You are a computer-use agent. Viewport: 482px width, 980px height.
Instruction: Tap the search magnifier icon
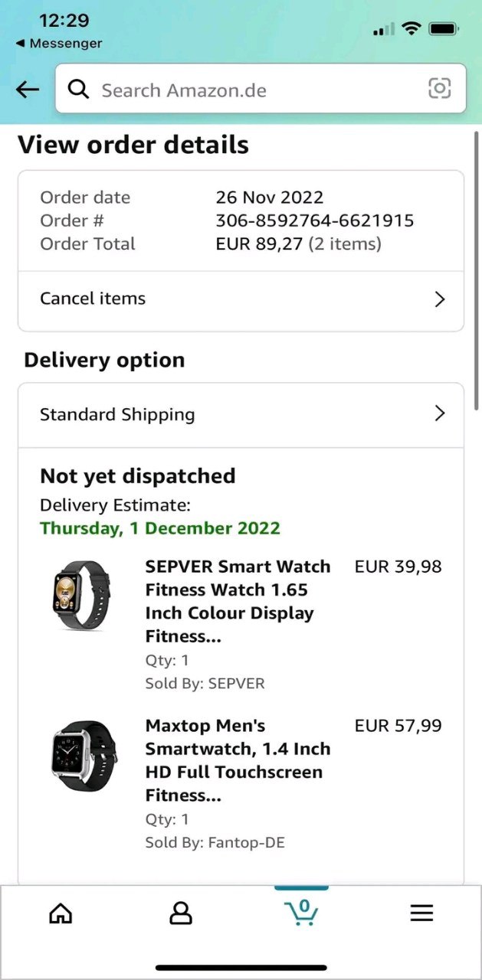tap(78, 90)
